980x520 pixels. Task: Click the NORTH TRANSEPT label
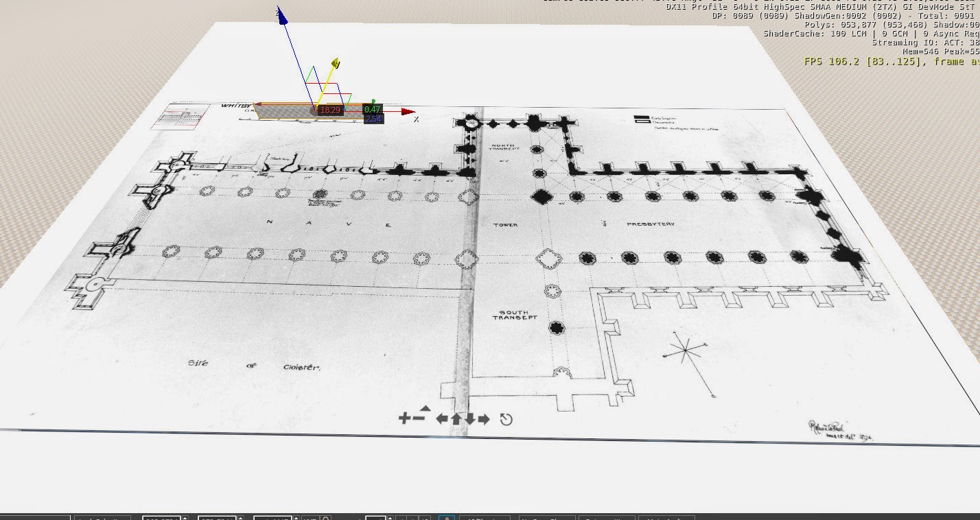[505, 147]
